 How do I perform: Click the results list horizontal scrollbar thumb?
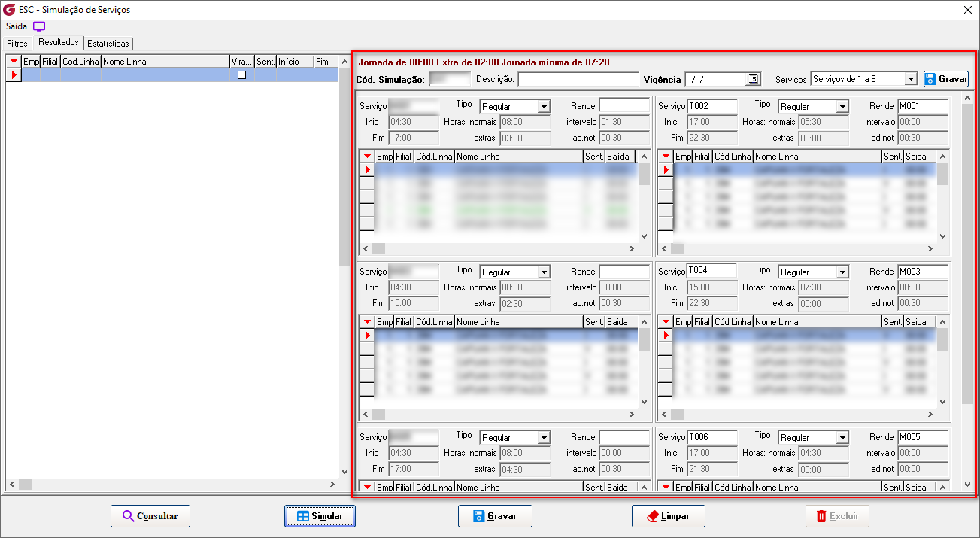[26, 485]
